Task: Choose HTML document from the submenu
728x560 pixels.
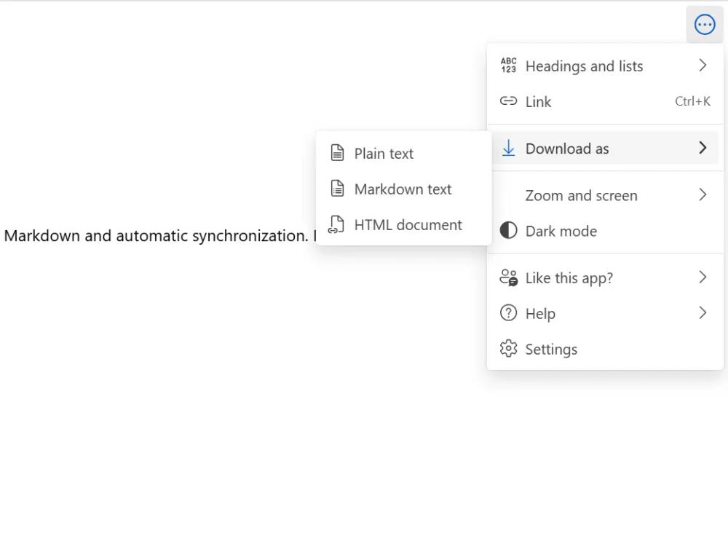Action: pyautogui.click(x=408, y=225)
